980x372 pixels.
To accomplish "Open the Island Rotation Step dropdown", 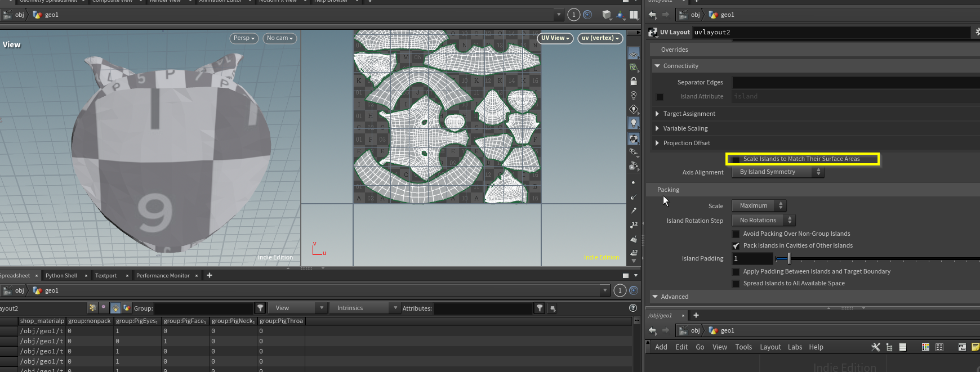I will [x=763, y=221].
